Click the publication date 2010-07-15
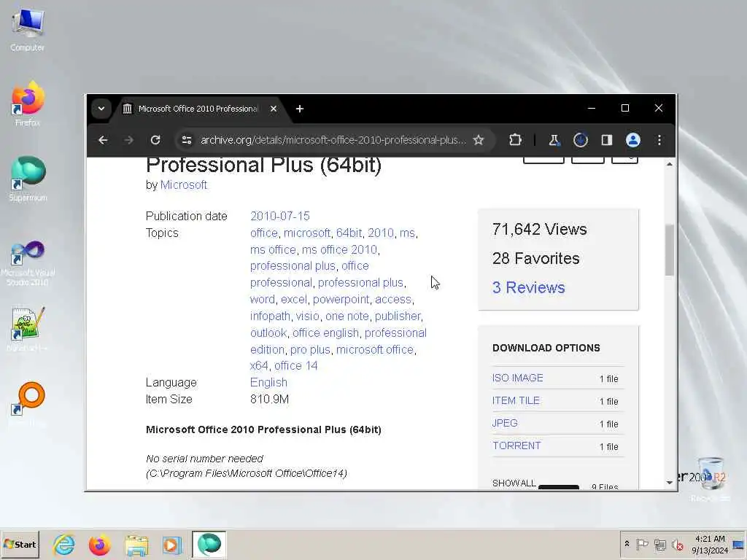747x560 pixels. pyautogui.click(x=279, y=216)
